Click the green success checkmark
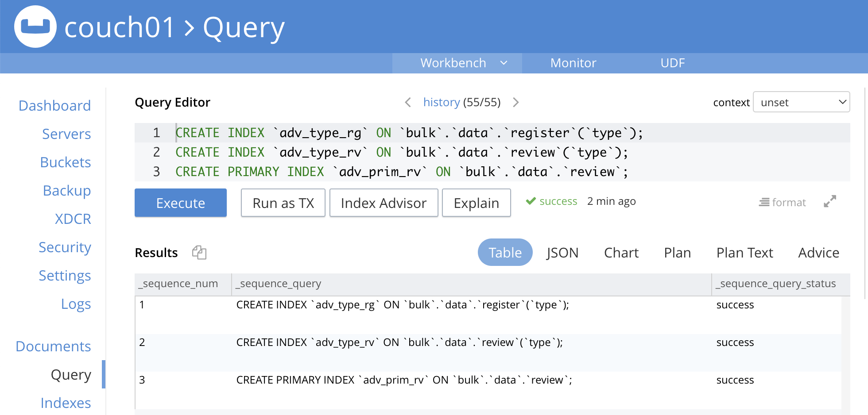 pyautogui.click(x=530, y=201)
